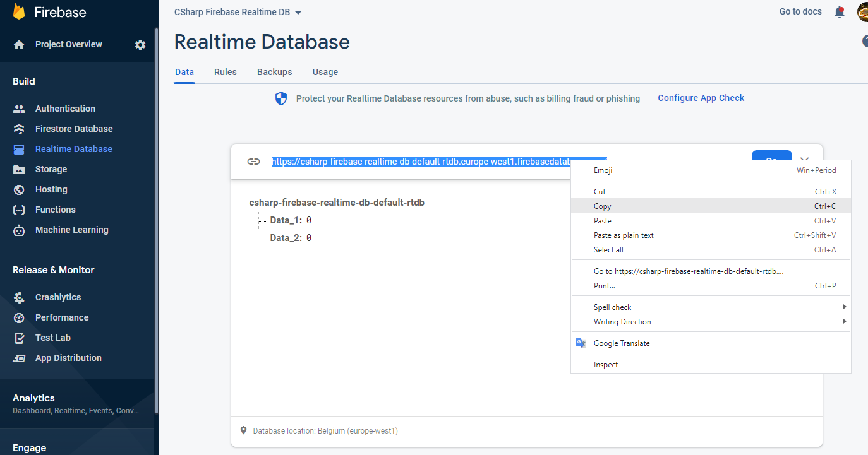The image size is (868, 455).
Task: Expand the Writing Direction submenu
Action: click(x=622, y=321)
